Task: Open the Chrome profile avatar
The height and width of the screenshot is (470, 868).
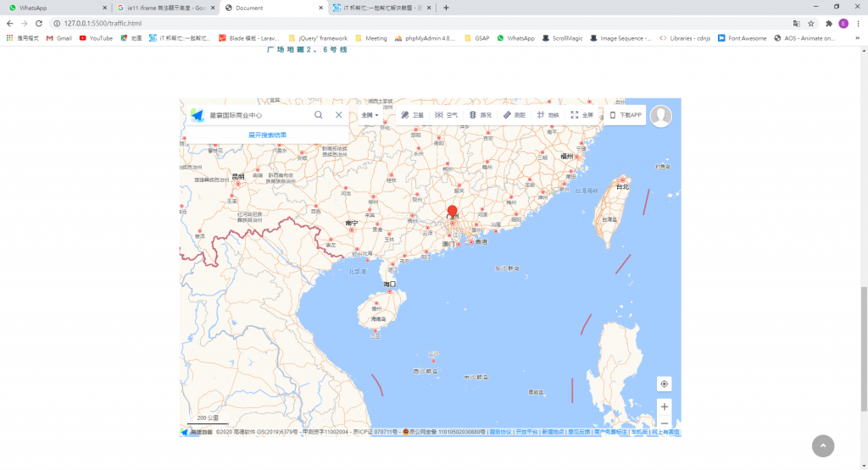Action: click(x=843, y=23)
